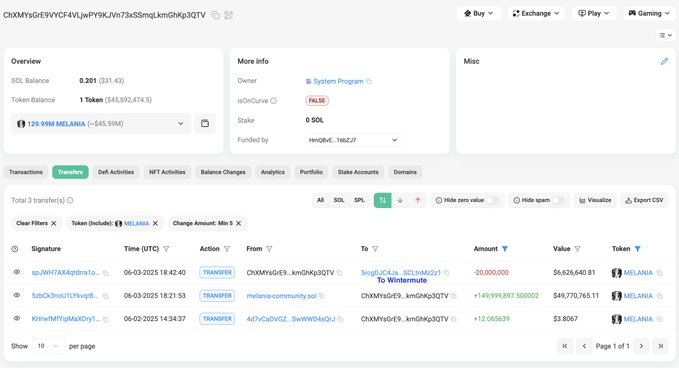
Task: Filter transfers by outgoing red arrow
Action: (x=417, y=200)
